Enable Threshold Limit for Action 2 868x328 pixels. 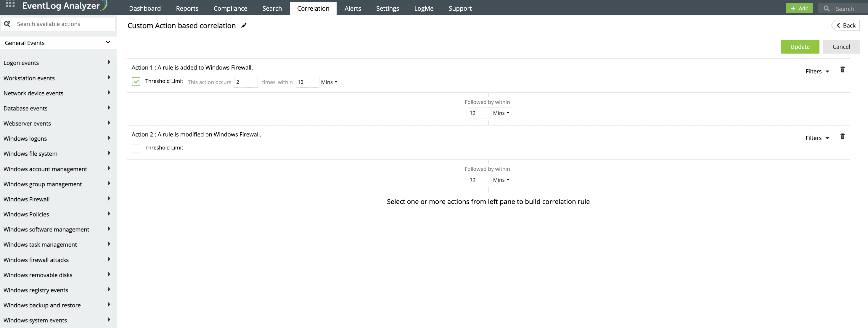136,148
